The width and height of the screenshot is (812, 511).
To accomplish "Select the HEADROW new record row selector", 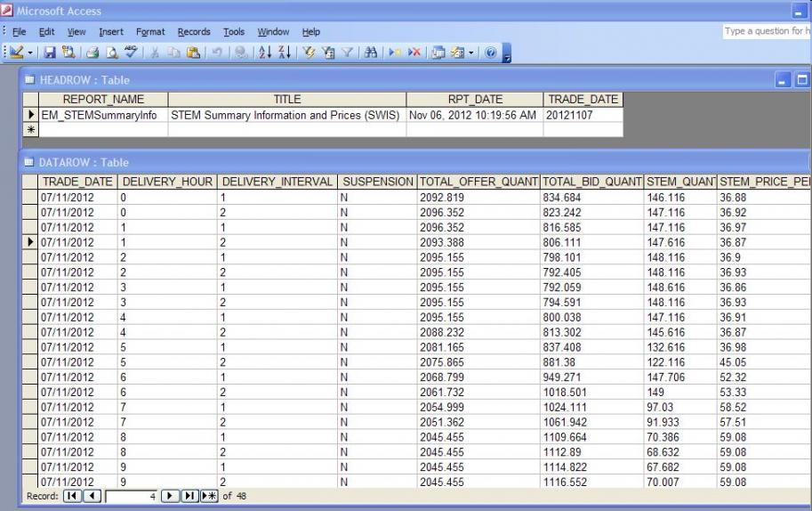I will [x=30, y=130].
